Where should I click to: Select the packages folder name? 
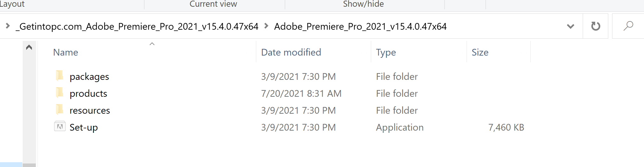pyautogui.click(x=89, y=77)
